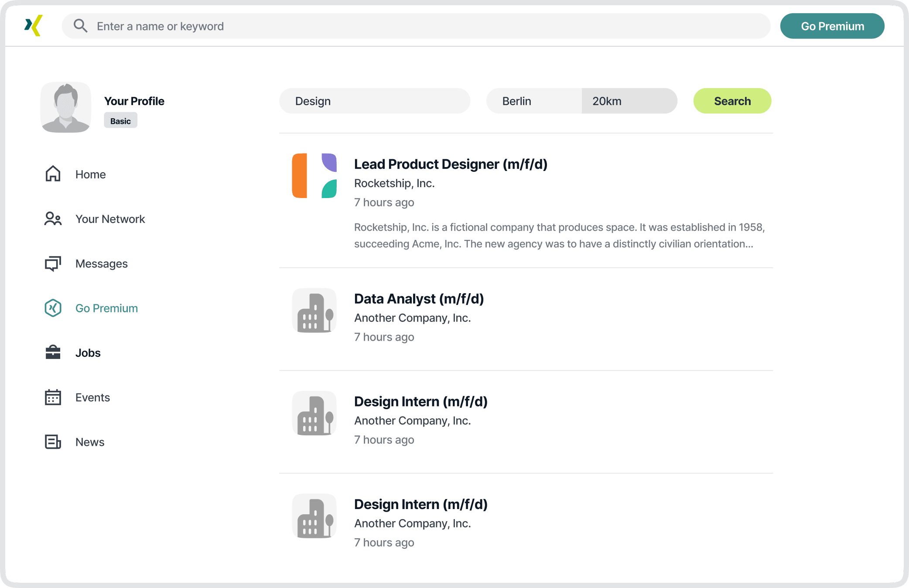
Task: Click Another Company, Inc. under Data Analyst
Action: coord(413,318)
